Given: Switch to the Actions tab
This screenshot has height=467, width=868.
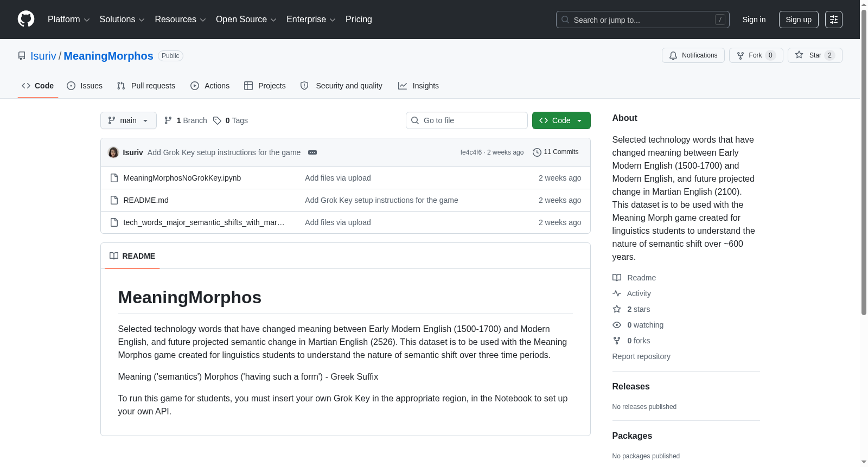Looking at the screenshot, I should [210, 86].
